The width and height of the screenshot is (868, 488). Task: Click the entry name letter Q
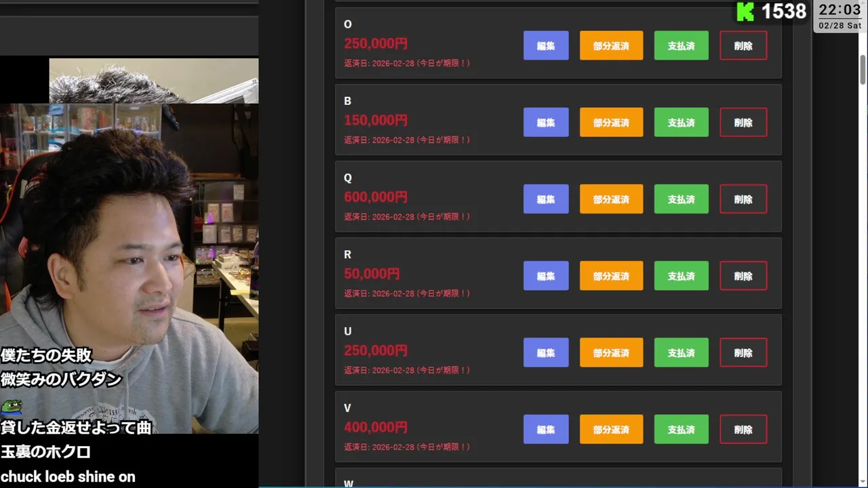pyautogui.click(x=348, y=178)
